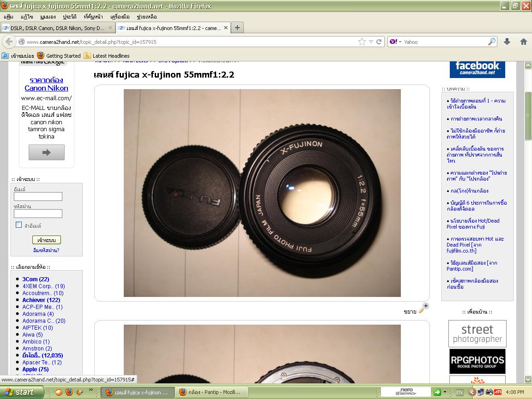The image size is (532, 399).
Task: Click the รหัสผ่าน password field
Action: pyautogui.click(x=38, y=213)
